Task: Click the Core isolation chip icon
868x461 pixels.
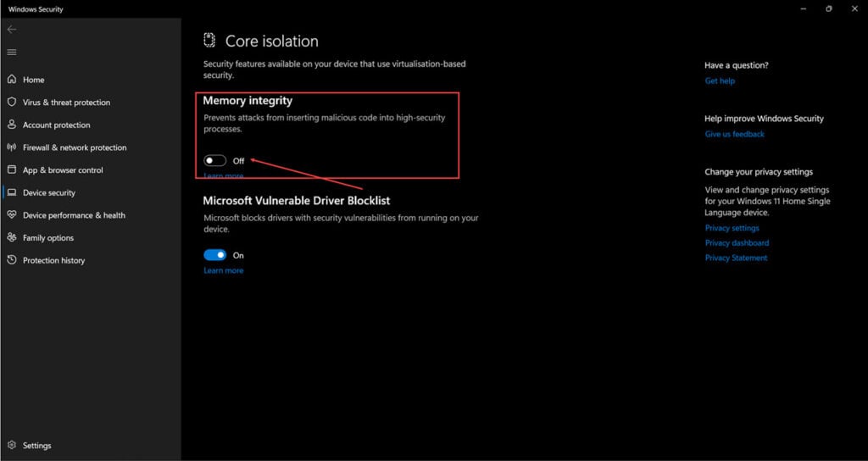Action: [x=209, y=40]
